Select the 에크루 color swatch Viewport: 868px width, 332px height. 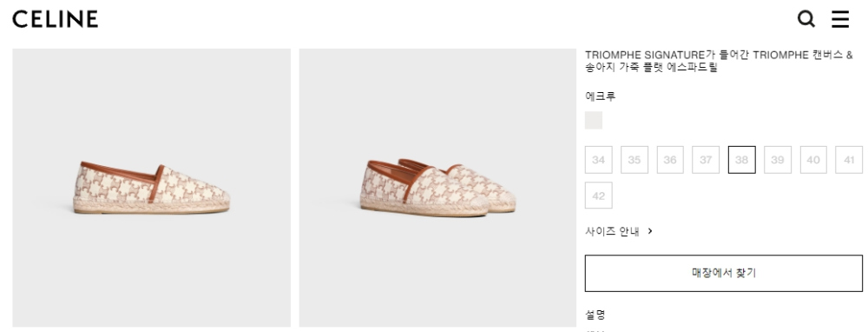pyautogui.click(x=594, y=120)
